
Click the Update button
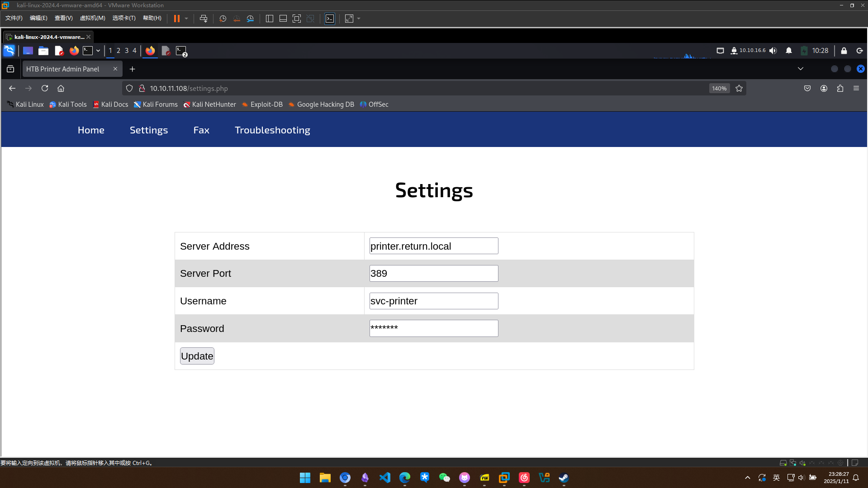click(197, 356)
